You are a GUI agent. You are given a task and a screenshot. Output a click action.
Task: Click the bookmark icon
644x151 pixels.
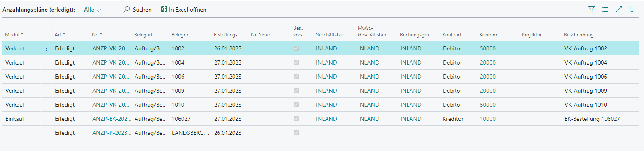pos(632,9)
